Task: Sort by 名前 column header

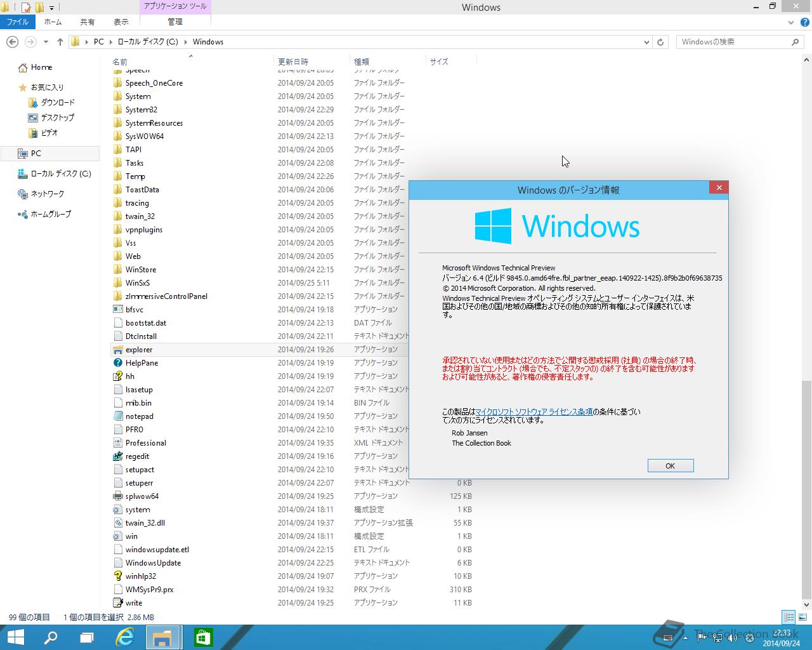Action: click(190, 62)
